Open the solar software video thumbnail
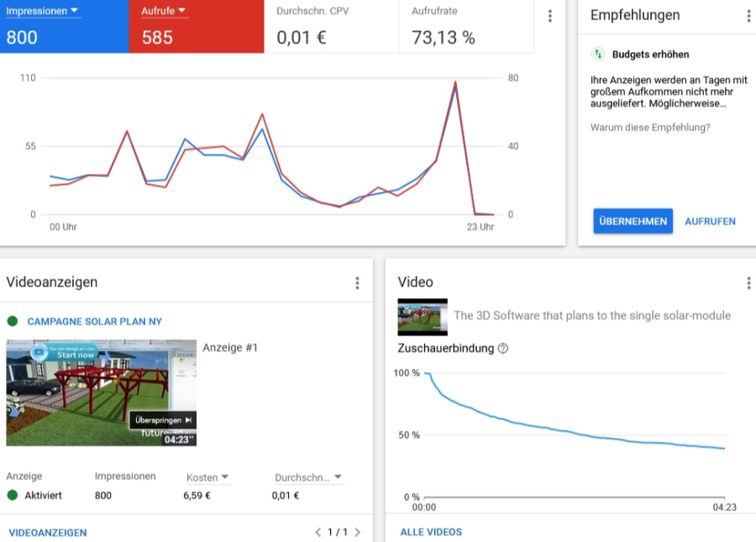 click(x=423, y=317)
